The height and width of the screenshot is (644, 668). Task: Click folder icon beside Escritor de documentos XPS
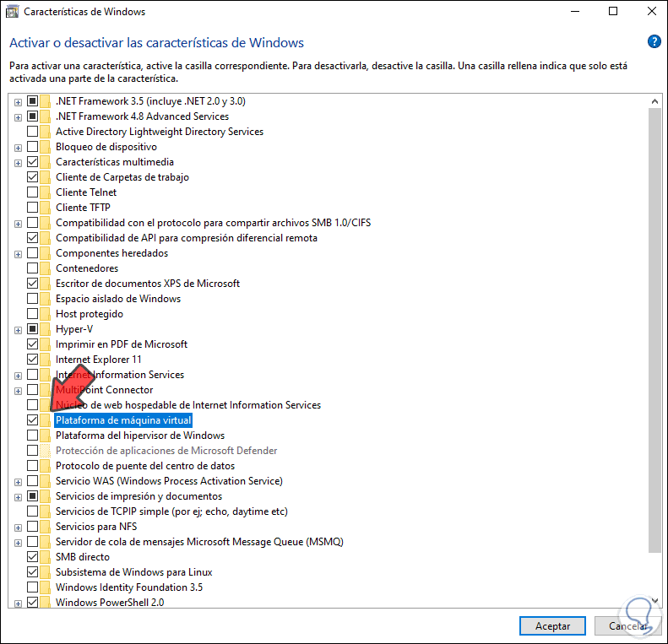(x=45, y=284)
